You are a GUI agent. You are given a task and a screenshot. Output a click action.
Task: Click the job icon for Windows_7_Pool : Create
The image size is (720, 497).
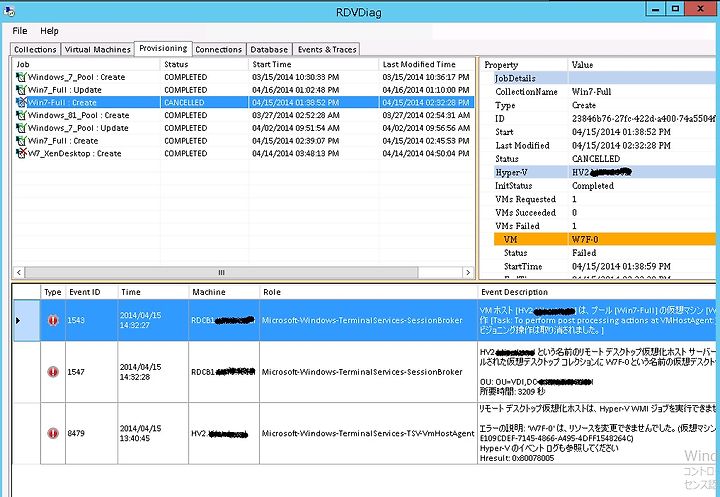pyautogui.click(x=21, y=77)
